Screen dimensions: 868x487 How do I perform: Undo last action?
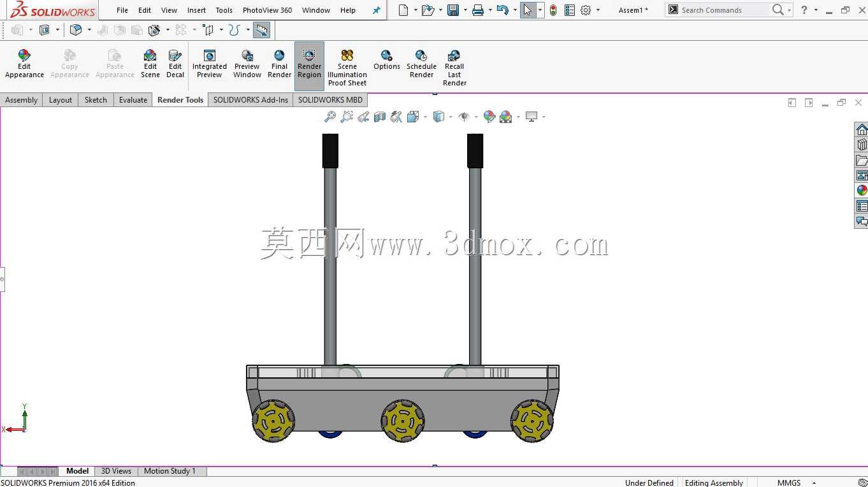[502, 10]
